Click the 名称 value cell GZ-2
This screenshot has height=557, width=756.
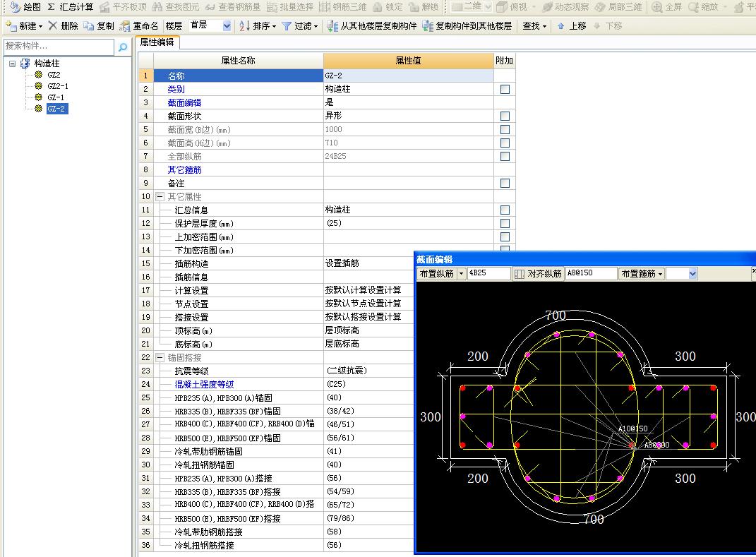point(408,76)
